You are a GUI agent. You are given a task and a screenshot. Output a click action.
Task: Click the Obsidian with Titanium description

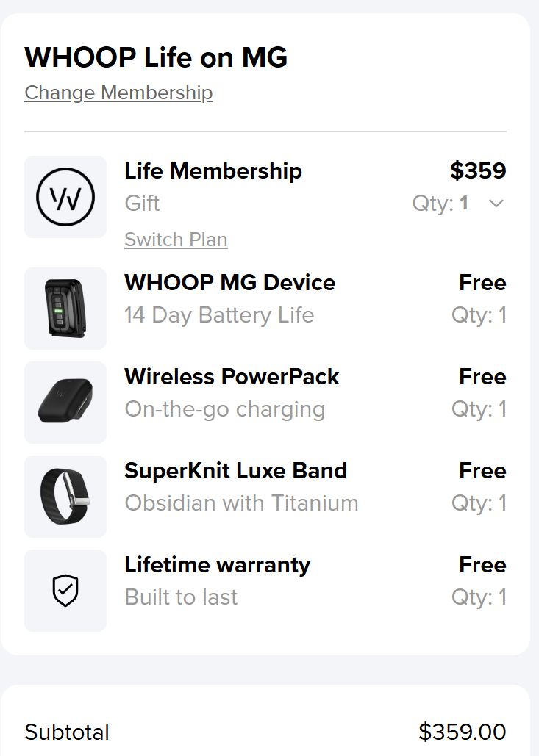[x=241, y=503]
